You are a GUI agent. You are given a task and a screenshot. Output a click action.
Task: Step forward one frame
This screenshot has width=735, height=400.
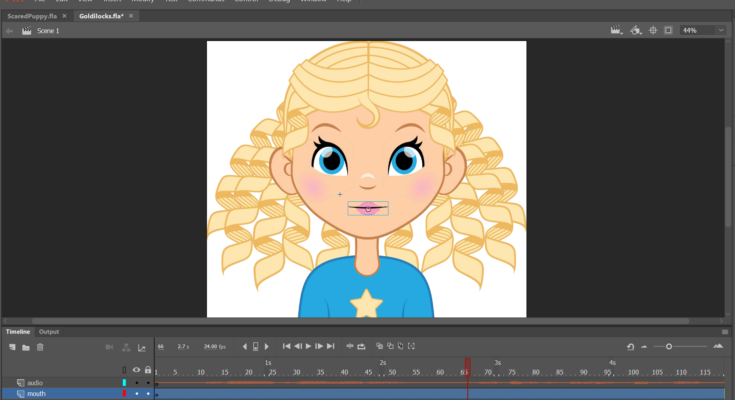319,346
